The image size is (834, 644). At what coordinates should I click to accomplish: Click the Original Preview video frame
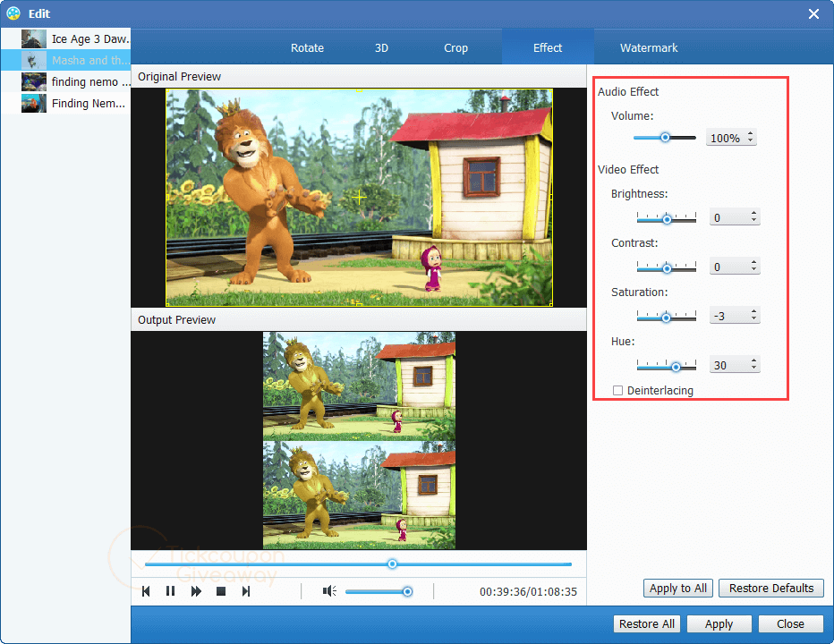coord(359,198)
